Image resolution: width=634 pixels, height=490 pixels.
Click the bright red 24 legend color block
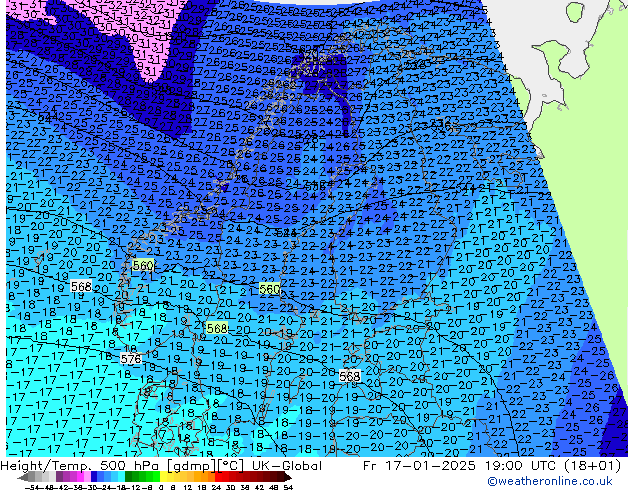click(x=218, y=476)
